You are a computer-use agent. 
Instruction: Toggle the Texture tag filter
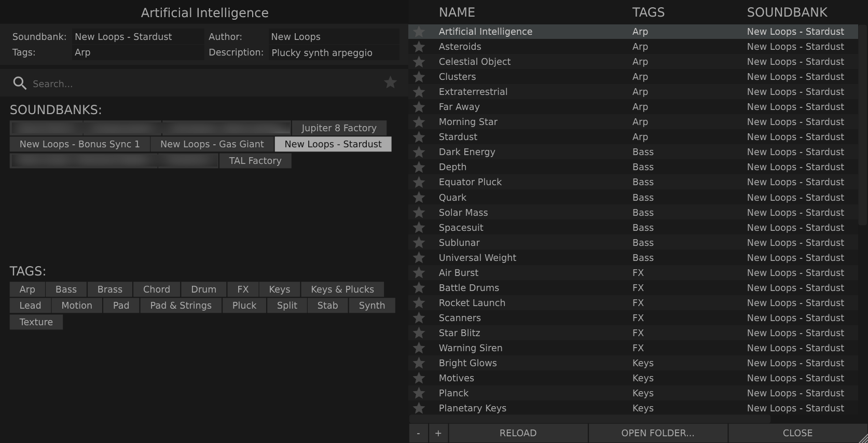pos(36,322)
